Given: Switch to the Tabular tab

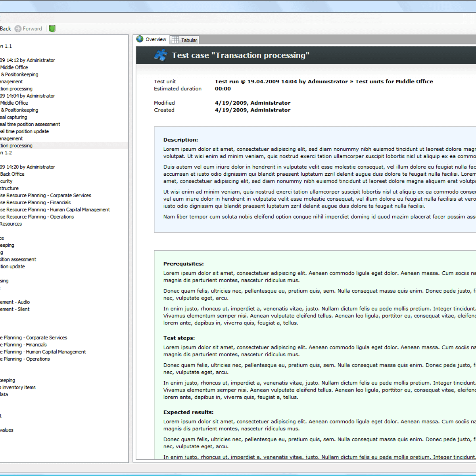Looking at the screenshot, I should (x=184, y=40).
